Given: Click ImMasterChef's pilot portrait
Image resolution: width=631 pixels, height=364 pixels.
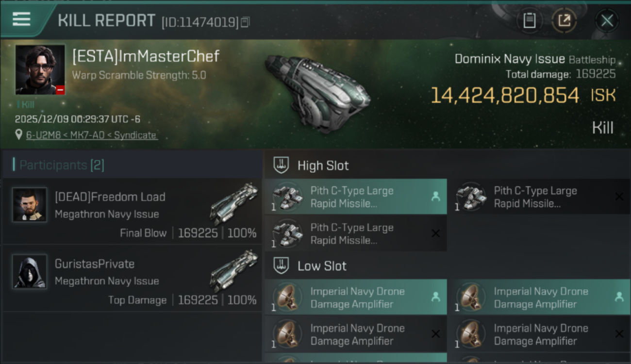Looking at the screenshot, I should tap(40, 69).
